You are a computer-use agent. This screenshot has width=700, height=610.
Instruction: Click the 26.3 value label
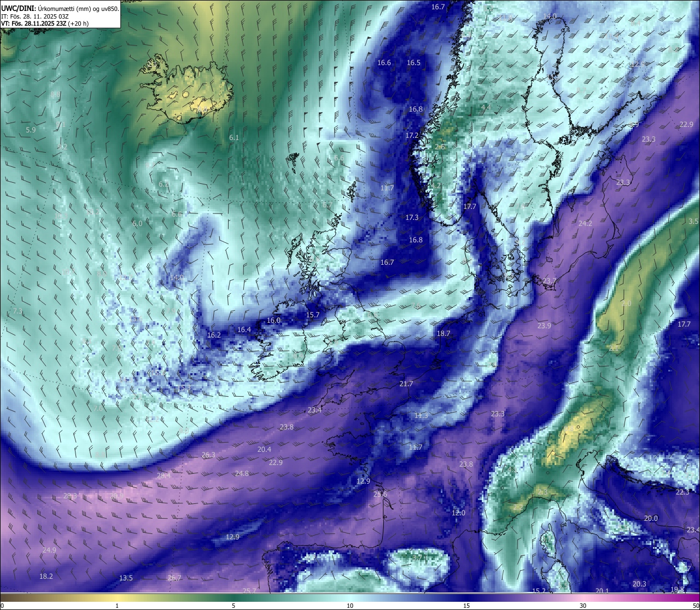click(208, 455)
